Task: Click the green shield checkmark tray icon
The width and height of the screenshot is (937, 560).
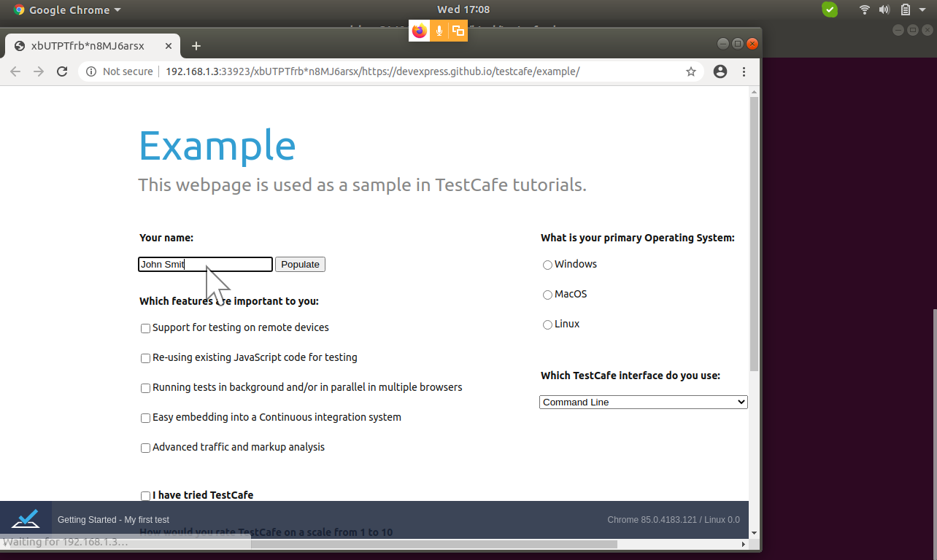Action: (x=830, y=9)
